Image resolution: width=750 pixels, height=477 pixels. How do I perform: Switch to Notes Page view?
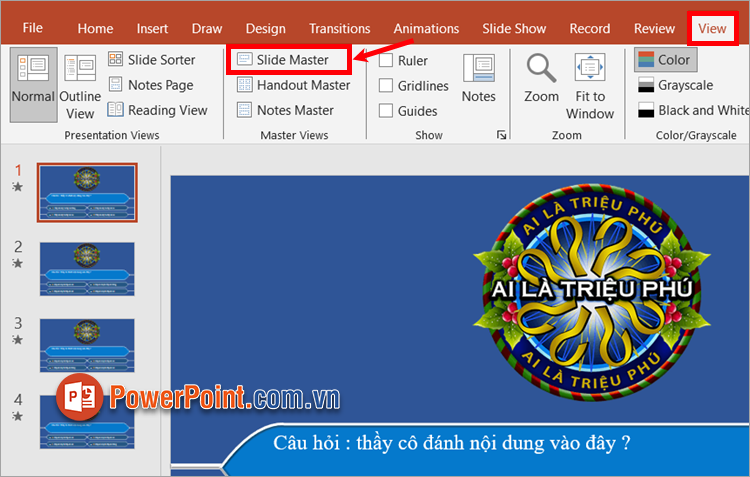[151, 85]
